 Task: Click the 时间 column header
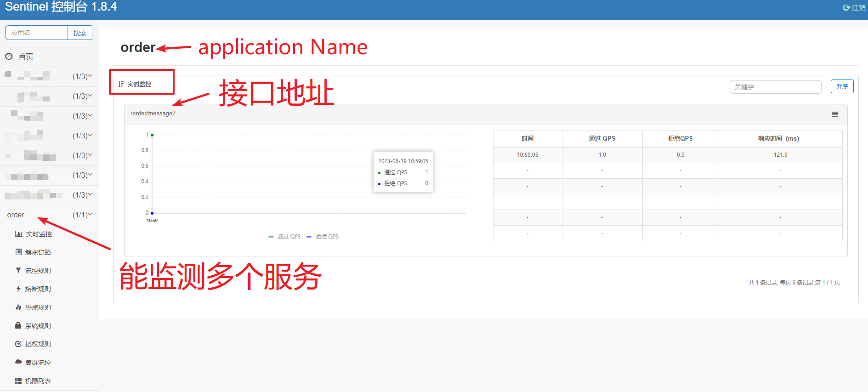(528, 138)
